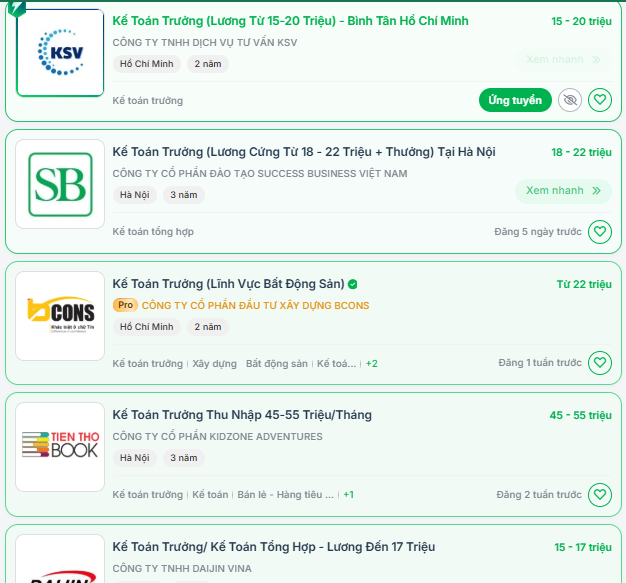Click 2 năm tag on KSV job
The height and width of the screenshot is (583, 626).
(208, 64)
